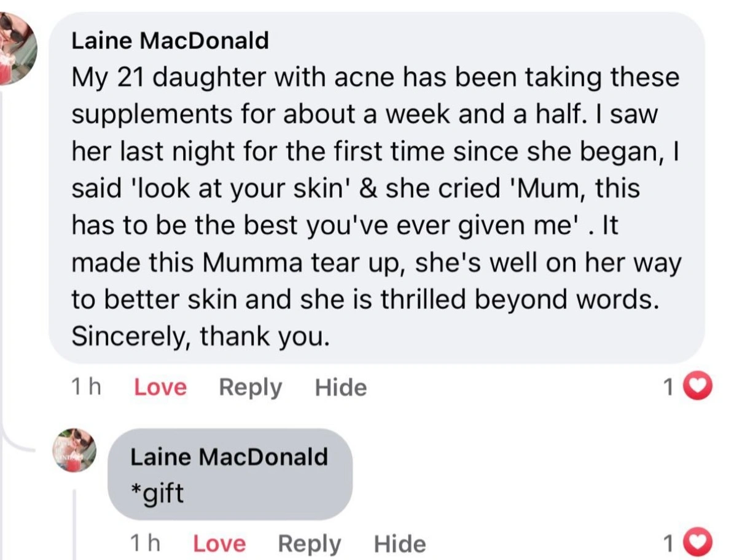Click the 1 h timestamp of the main comment
The height and width of the screenshot is (560, 734).
(x=86, y=387)
